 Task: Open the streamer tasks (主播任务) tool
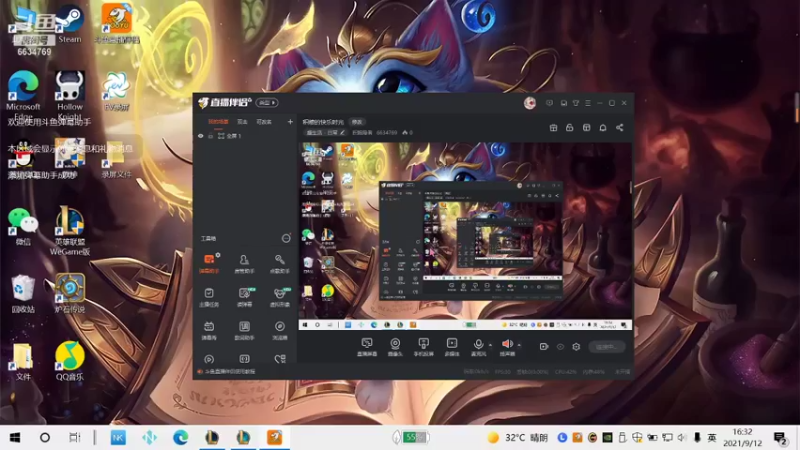[209, 297]
